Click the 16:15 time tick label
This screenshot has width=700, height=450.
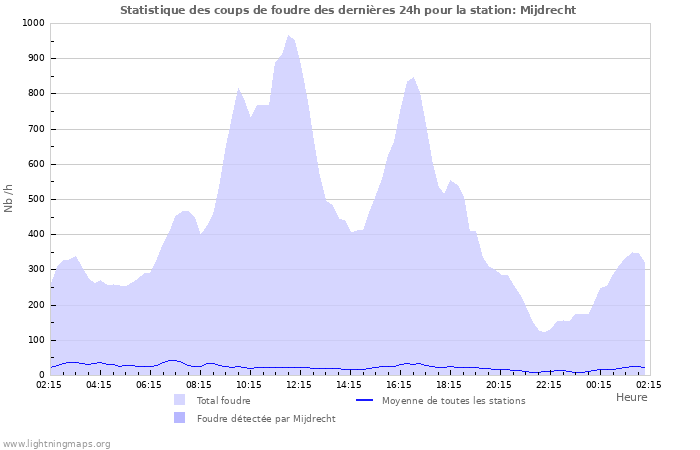pyautogui.click(x=399, y=383)
